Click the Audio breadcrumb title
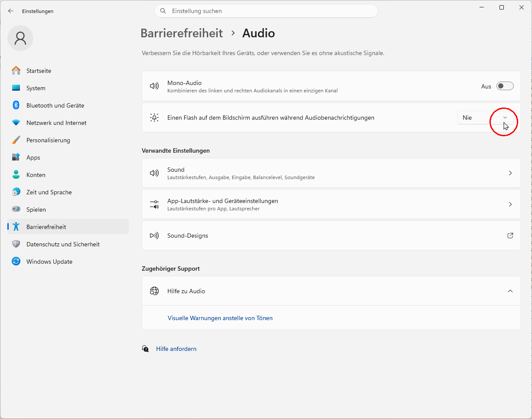This screenshot has height=419, width=532. click(x=258, y=33)
